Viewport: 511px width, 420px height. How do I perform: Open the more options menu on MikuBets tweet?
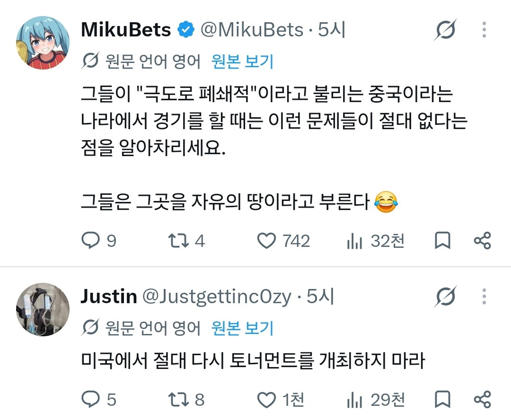coord(484,30)
